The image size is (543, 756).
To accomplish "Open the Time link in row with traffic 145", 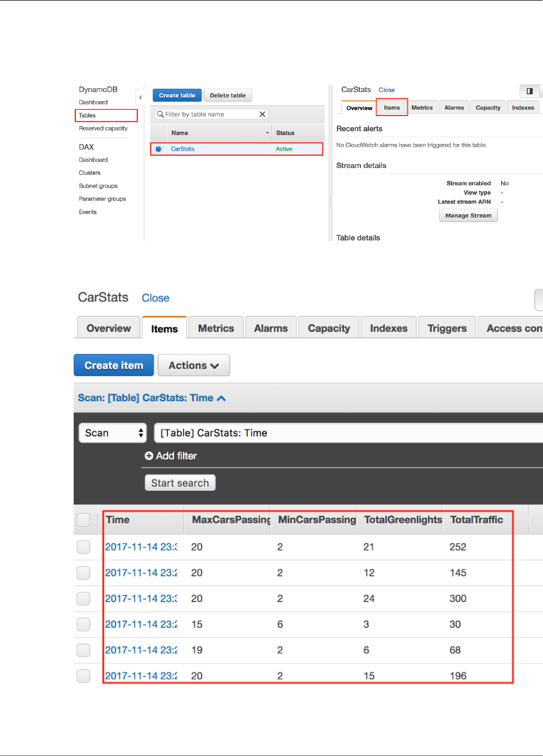I will (x=141, y=573).
